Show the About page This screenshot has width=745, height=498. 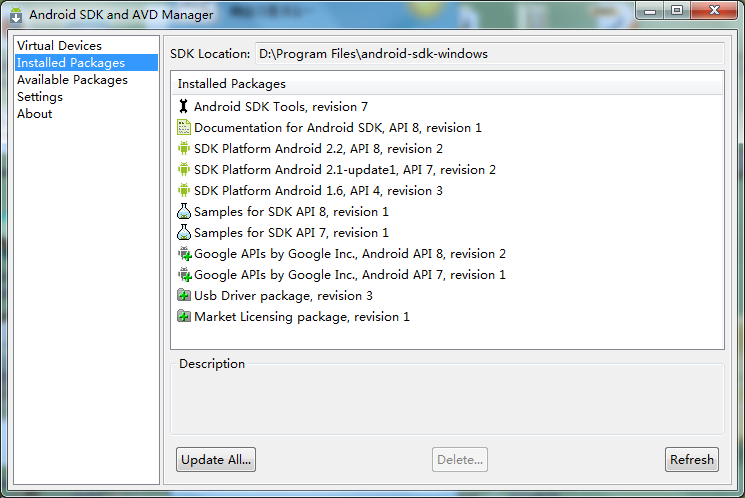click(x=86, y=114)
